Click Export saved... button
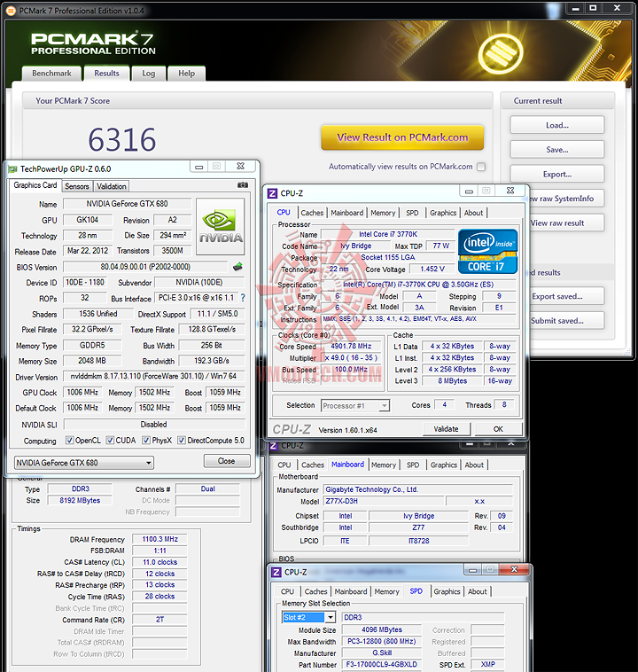 coord(566,296)
